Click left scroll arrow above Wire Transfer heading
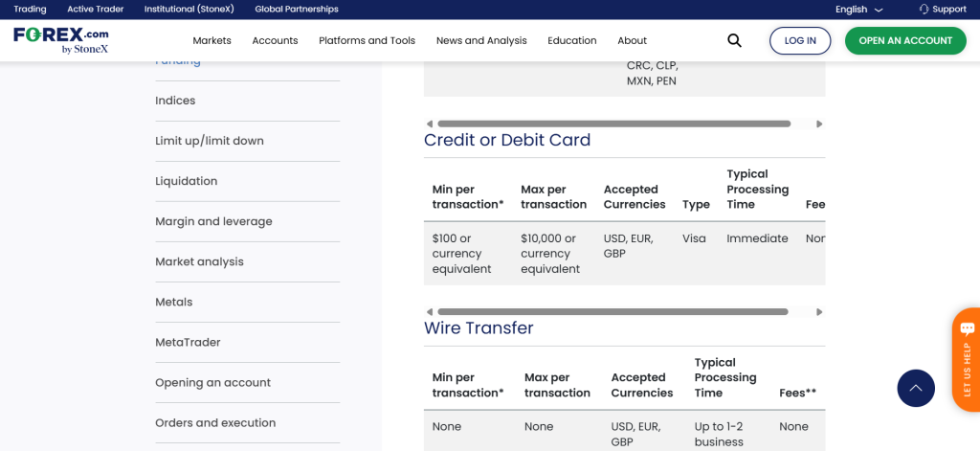This screenshot has height=451, width=980. 430,311
